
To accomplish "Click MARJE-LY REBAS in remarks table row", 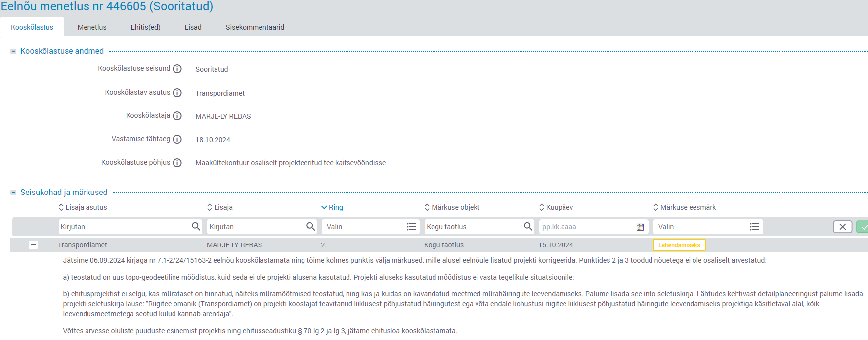I will point(234,245).
